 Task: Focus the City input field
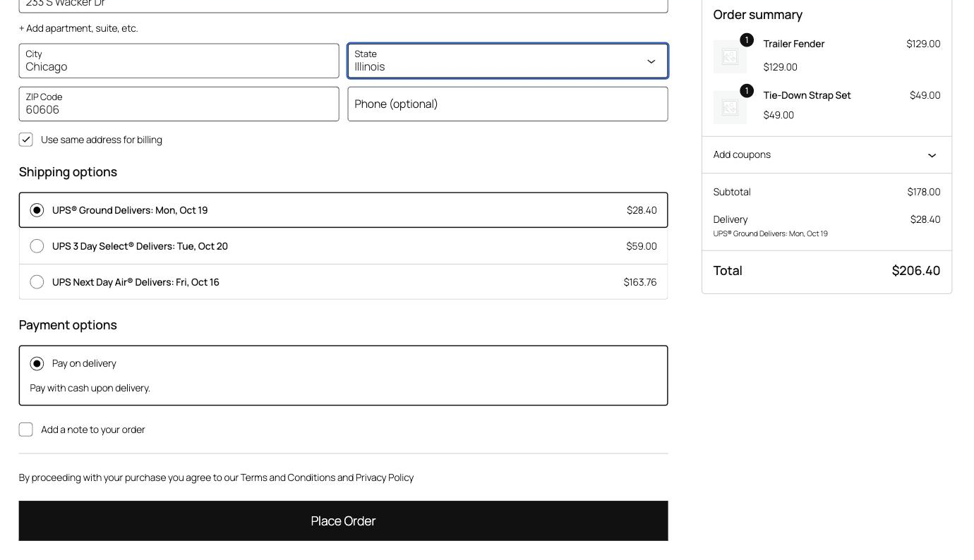click(179, 61)
